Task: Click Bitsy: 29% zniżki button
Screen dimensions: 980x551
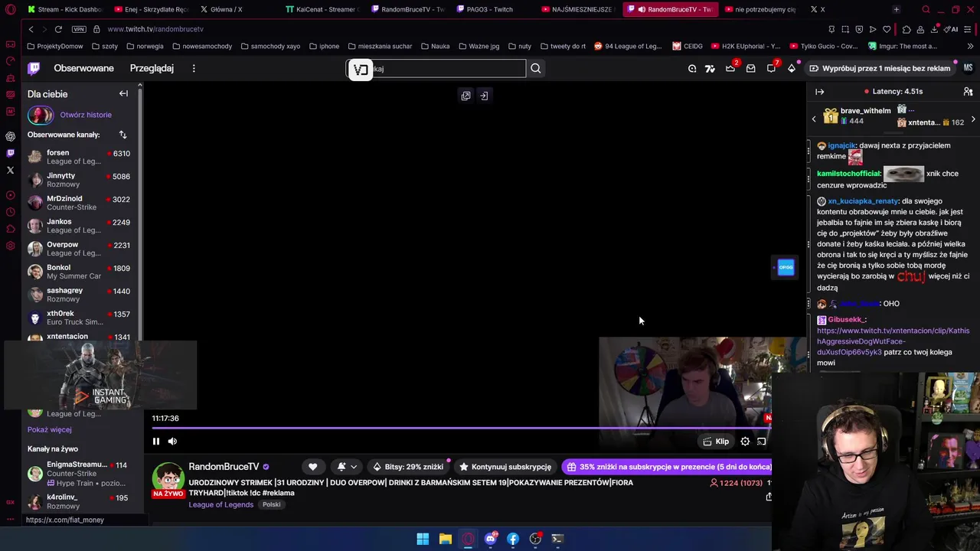Action: coord(407,466)
